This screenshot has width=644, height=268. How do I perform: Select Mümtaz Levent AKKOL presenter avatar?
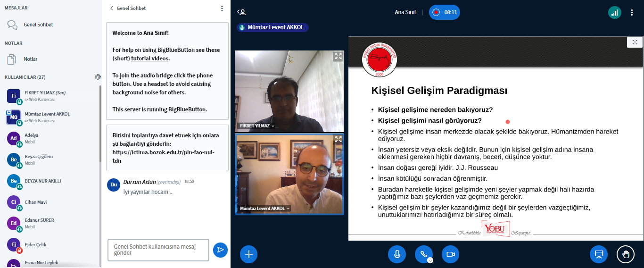[x=14, y=117]
